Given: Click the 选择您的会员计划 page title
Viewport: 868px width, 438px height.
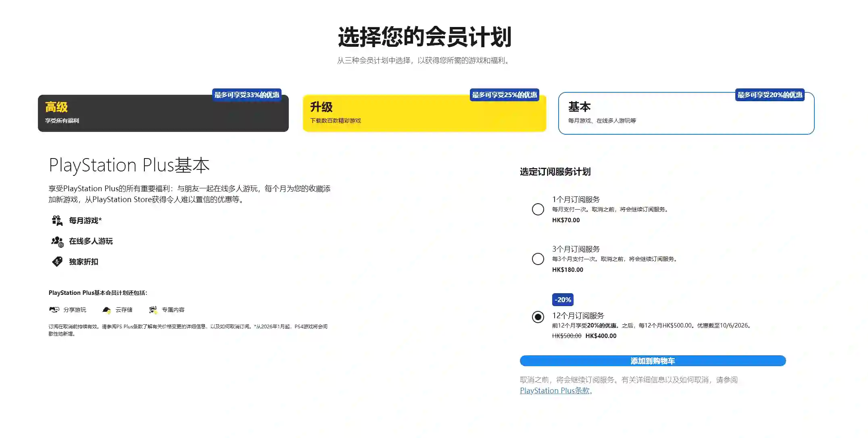Looking at the screenshot, I should 424,37.
